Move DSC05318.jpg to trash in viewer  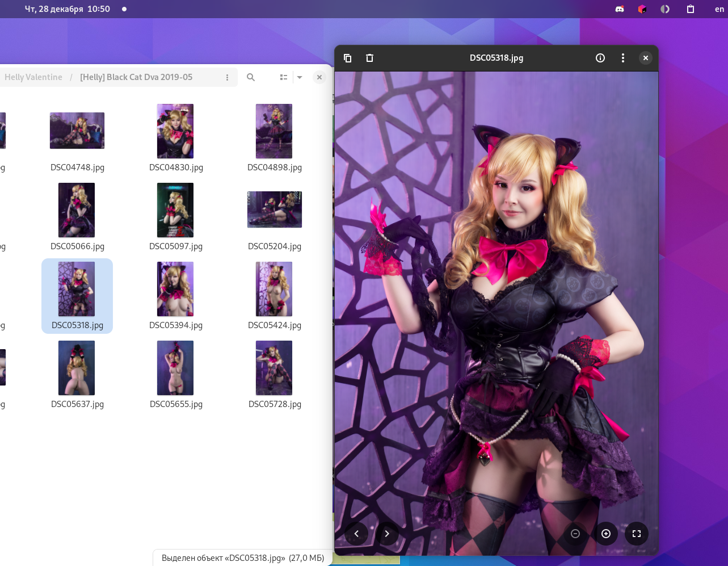coord(369,58)
